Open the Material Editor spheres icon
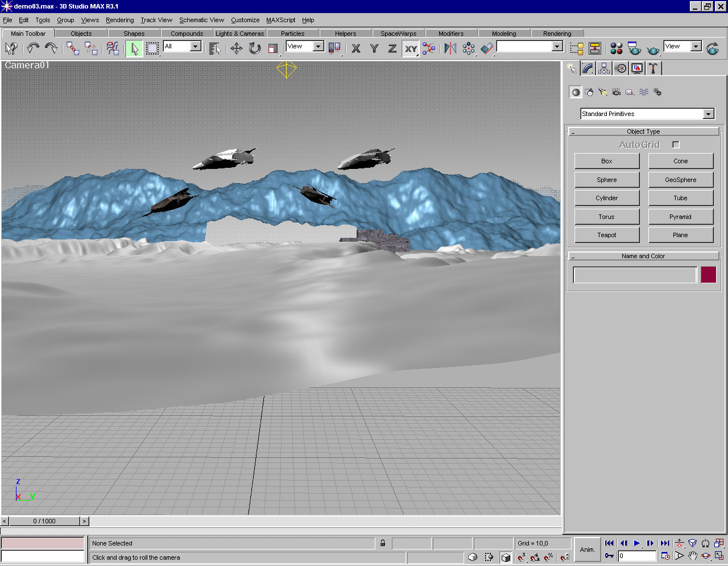This screenshot has width=728, height=566. (x=616, y=48)
